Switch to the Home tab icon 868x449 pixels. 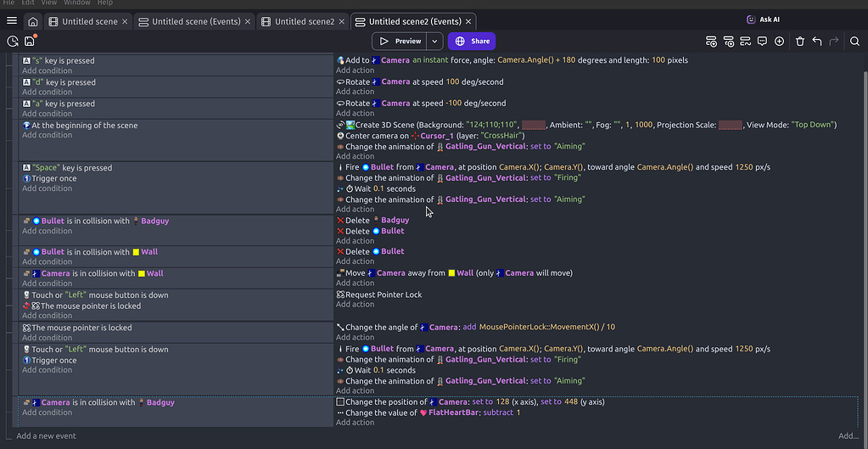pos(32,22)
